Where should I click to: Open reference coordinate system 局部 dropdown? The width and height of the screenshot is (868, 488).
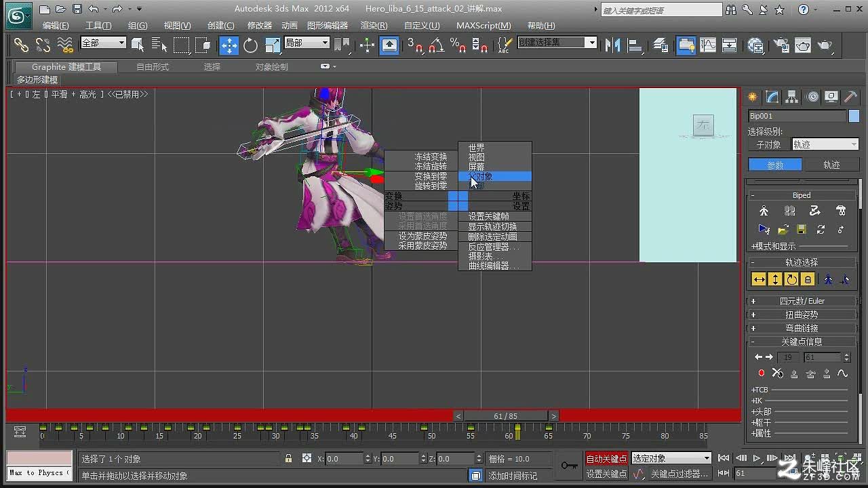pyautogui.click(x=307, y=43)
